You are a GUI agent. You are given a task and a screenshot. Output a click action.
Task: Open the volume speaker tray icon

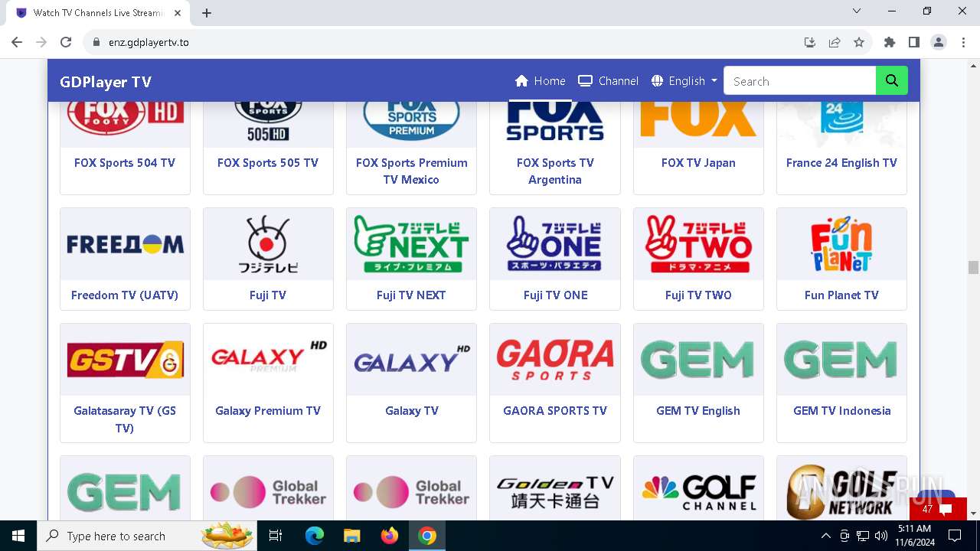click(x=881, y=536)
